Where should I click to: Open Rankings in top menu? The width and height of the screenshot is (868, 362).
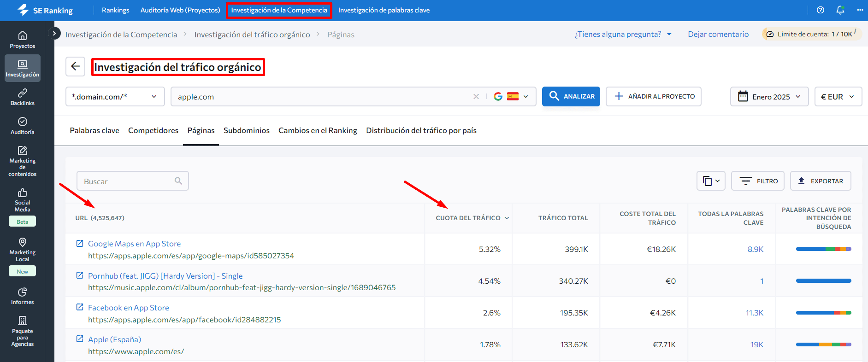(115, 10)
